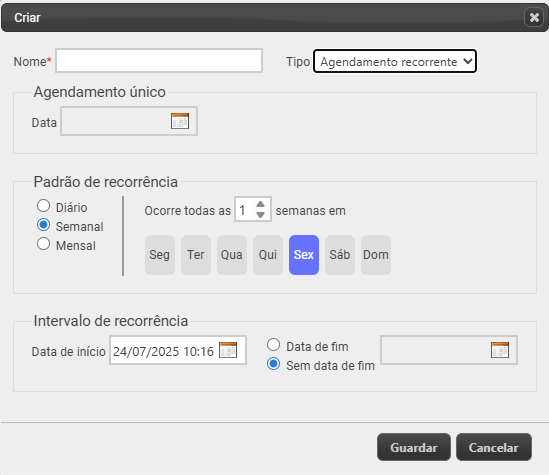Image resolution: width=549 pixels, height=475 pixels.
Task: Click the Cancelar button
Action: (494, 447)
